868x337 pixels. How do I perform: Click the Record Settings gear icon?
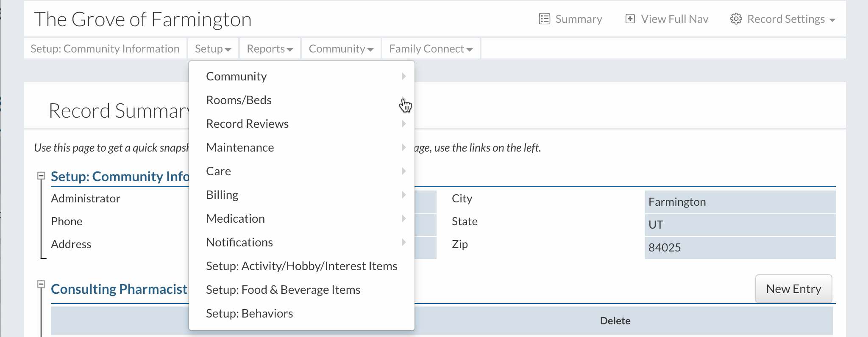click(736, 19)
